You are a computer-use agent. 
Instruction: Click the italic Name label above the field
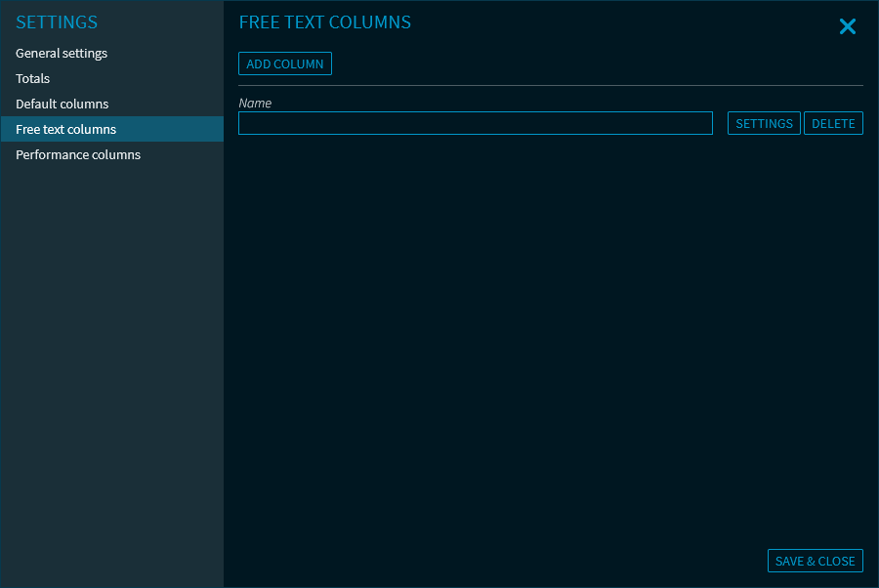click(x=255, y=104)
